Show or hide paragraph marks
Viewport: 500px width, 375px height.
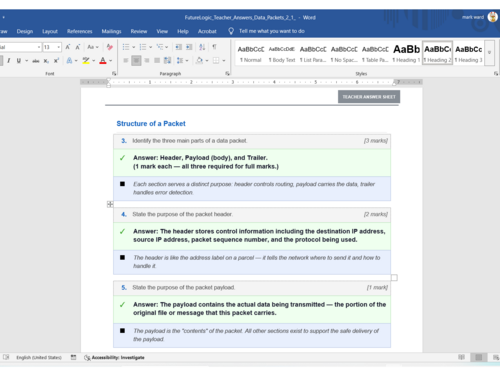pos(214,47)
